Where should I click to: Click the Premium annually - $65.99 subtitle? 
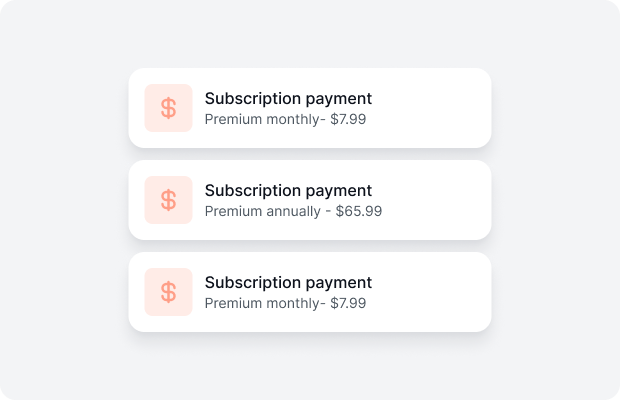tap(293, 211)
